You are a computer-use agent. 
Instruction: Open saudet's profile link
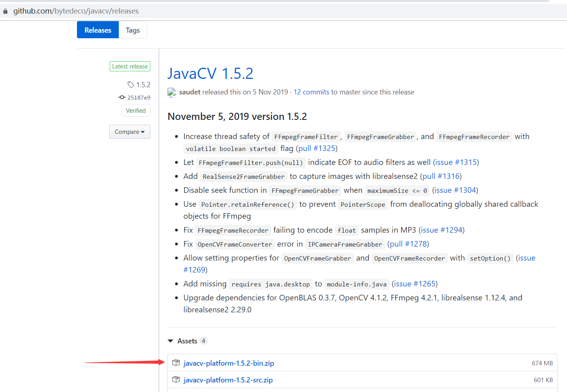[190, 92]
